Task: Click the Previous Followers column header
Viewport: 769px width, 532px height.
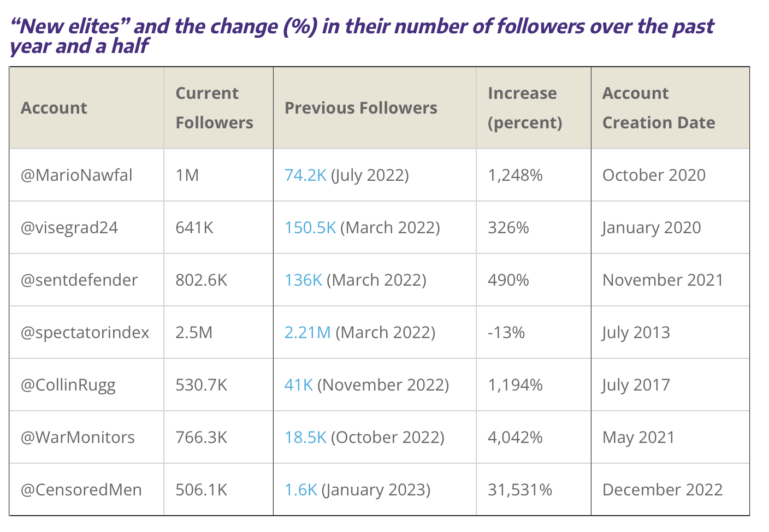Action: pos(360,108)
